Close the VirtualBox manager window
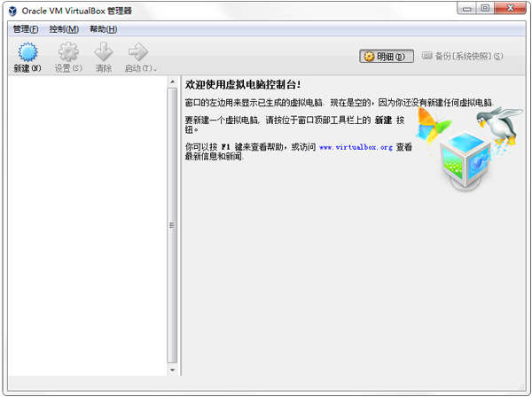Viewport: 532px width, 397px height. [x=511, y=9]
